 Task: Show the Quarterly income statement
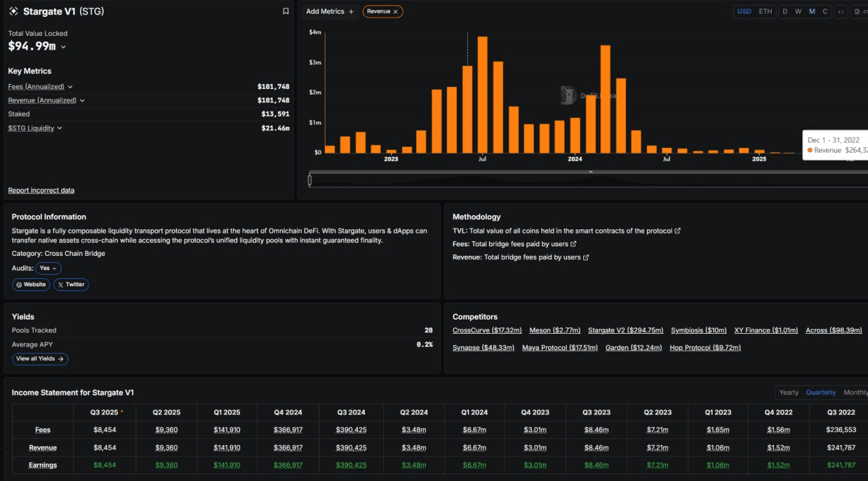tap(821, 392)
